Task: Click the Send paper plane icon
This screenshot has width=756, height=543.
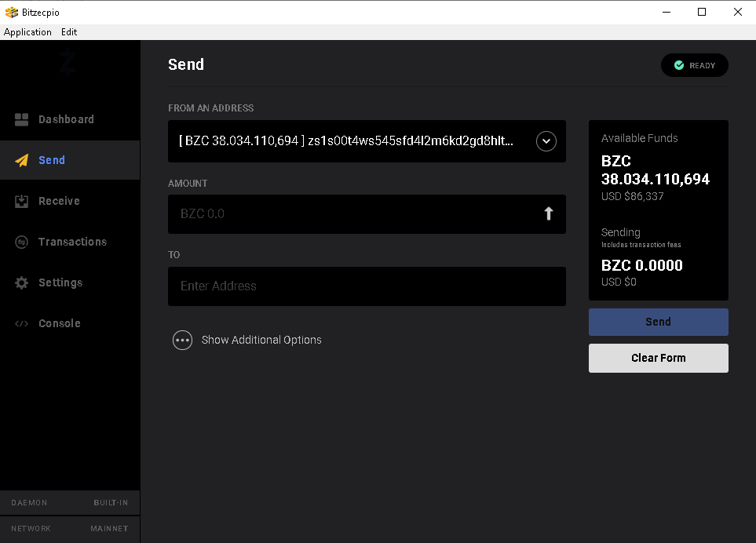Action: (x=21, y=159)
